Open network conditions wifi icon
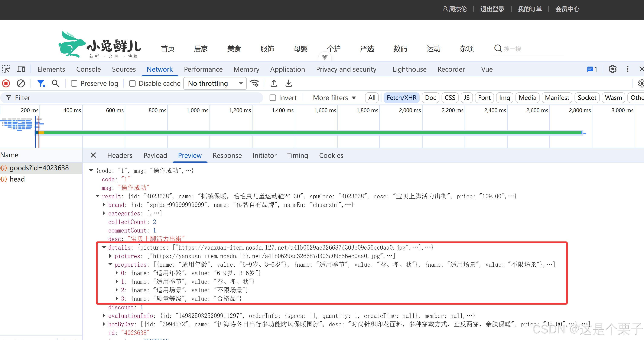644x340 pixels. click(x=254, y=83)
